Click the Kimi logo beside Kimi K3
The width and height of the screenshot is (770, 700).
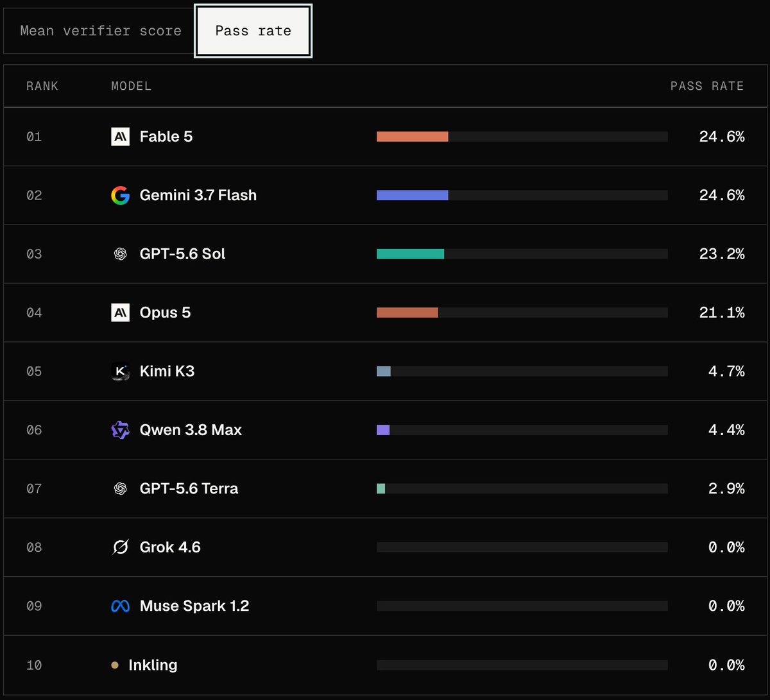[120, 371]
